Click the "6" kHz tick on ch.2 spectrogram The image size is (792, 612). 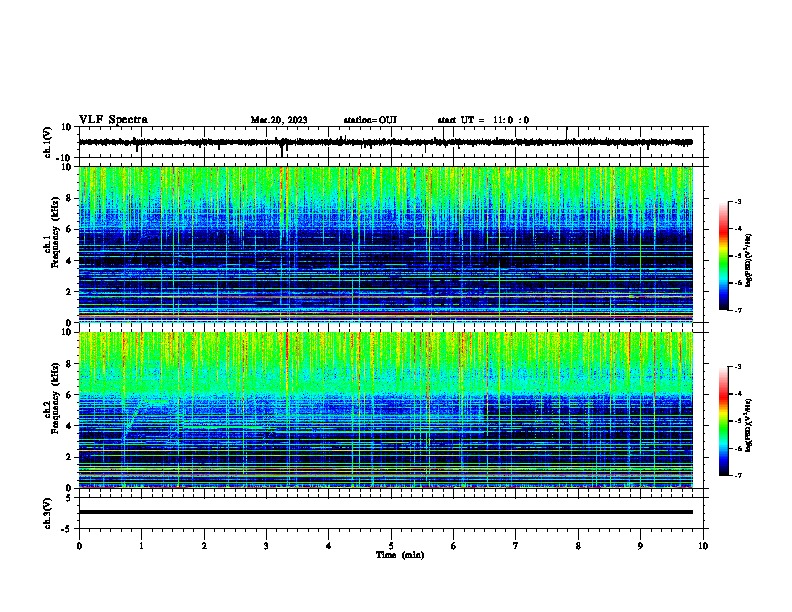click(70, 395)
